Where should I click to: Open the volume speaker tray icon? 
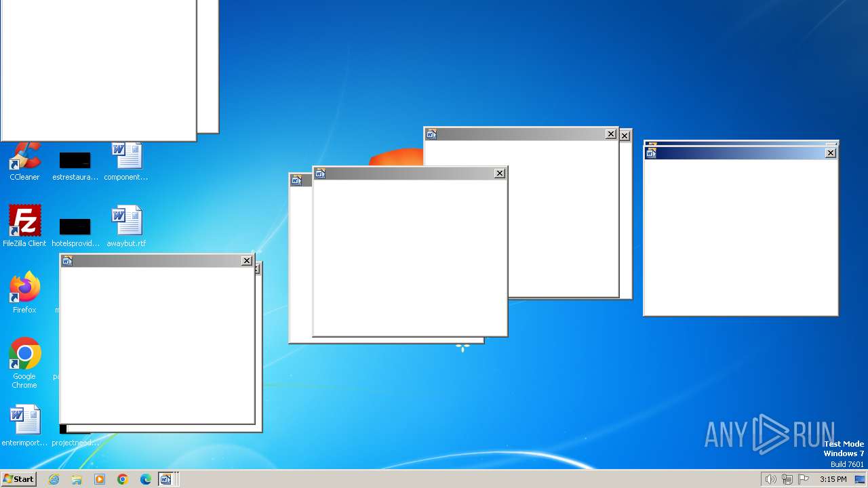pos(770,479)
